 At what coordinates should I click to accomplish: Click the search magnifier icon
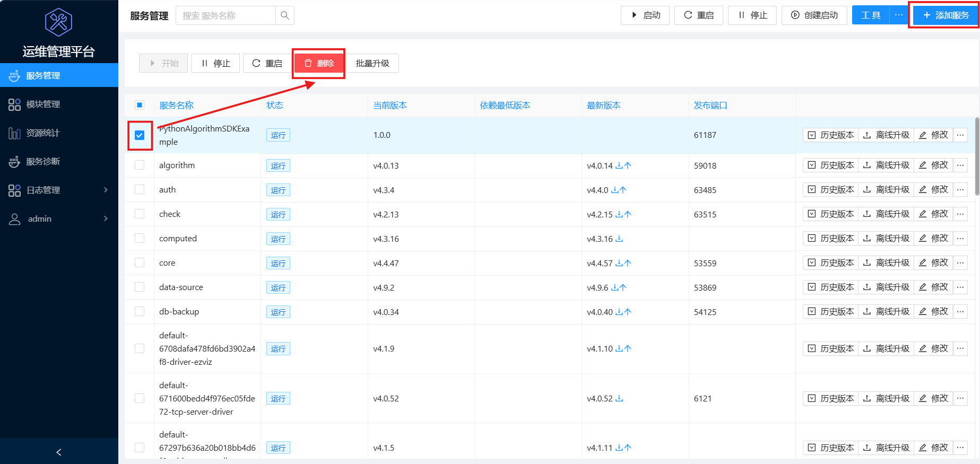[x=285, y=15]
